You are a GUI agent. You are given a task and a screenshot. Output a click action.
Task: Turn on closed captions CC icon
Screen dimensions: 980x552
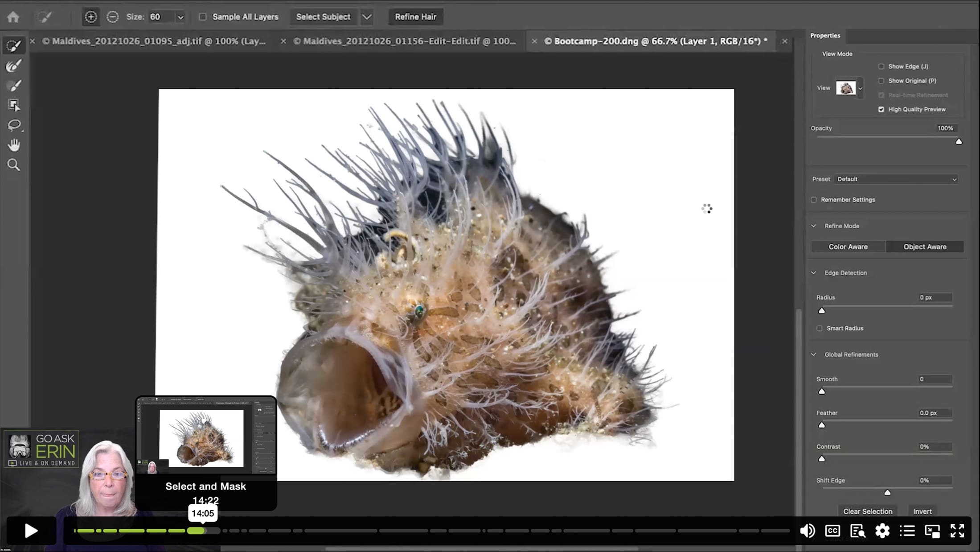[x=832, y=531]
